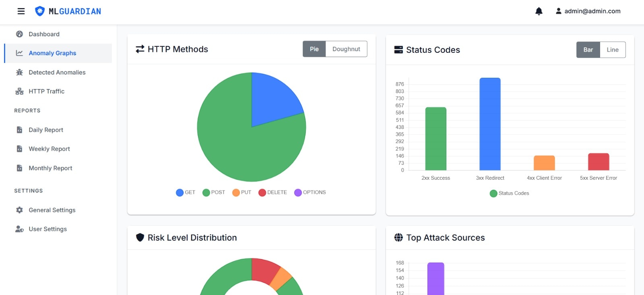Toggle GET legend color swatch

click(180, 193)
